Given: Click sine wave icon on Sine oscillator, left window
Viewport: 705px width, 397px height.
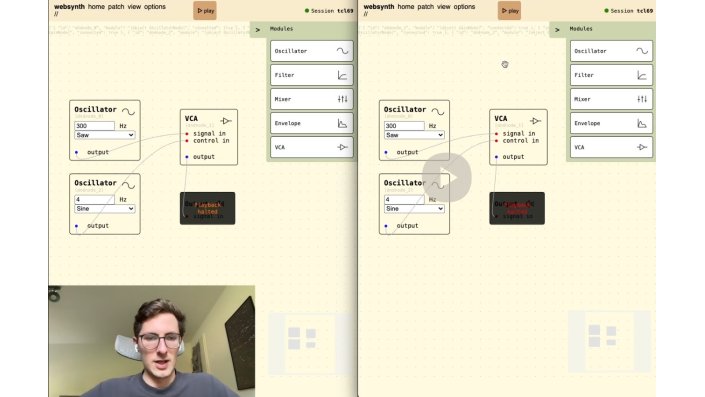Looking at the screenshot, I should pyautogui.click(x=129, y=185).
